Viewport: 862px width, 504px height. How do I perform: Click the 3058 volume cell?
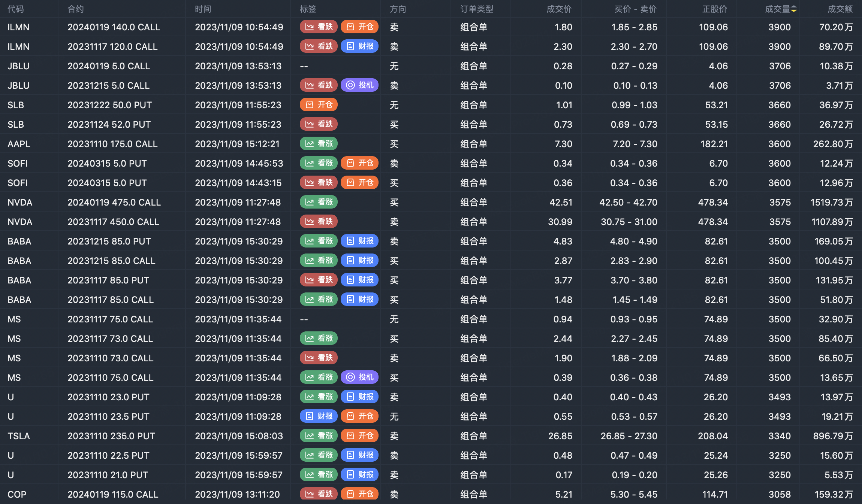click(x=780, y=494)
